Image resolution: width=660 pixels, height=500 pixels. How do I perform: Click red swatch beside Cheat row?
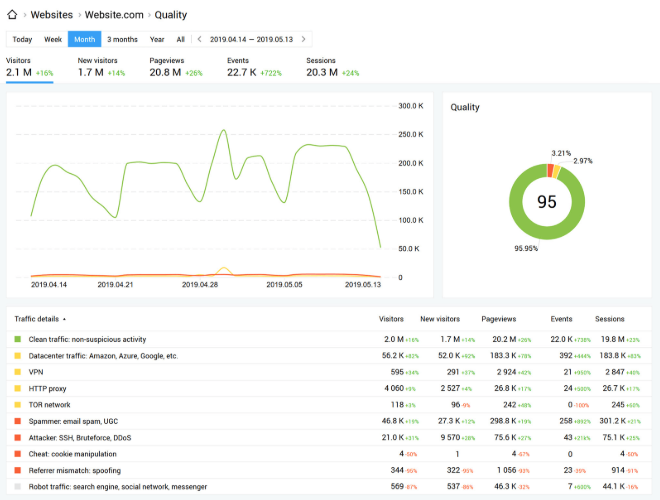click(18, 454)
